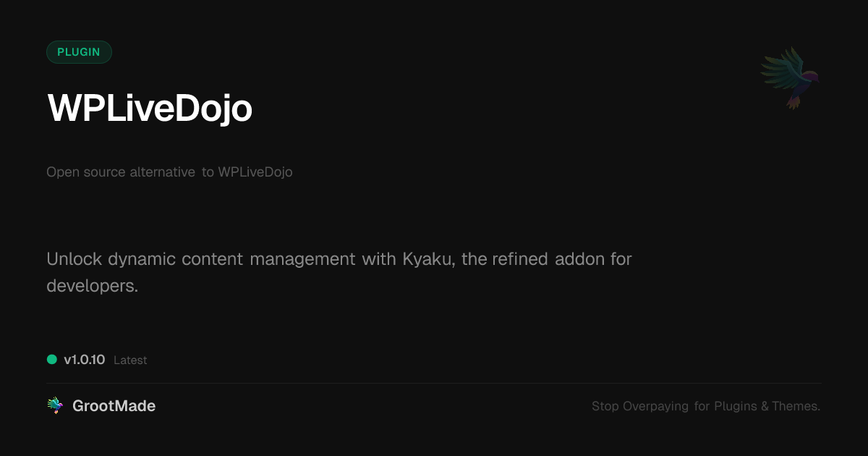Click the green PLUGIN badge
Screen dimensions: 868x456
coord(79,52)
